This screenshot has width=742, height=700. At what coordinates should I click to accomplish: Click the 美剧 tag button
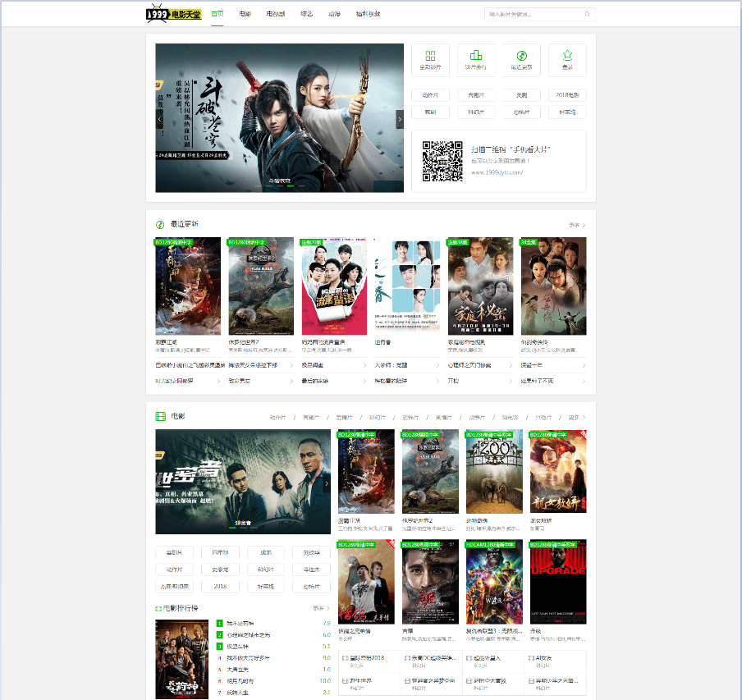point(521,95)
